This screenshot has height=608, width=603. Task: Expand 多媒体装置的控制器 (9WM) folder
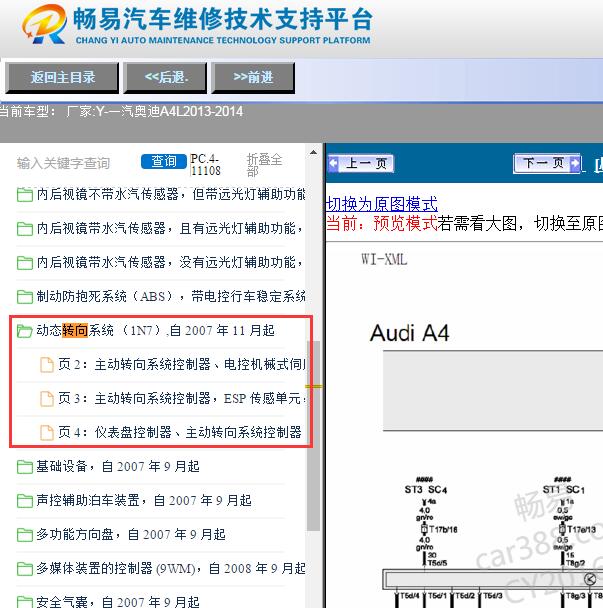[171, 569]
